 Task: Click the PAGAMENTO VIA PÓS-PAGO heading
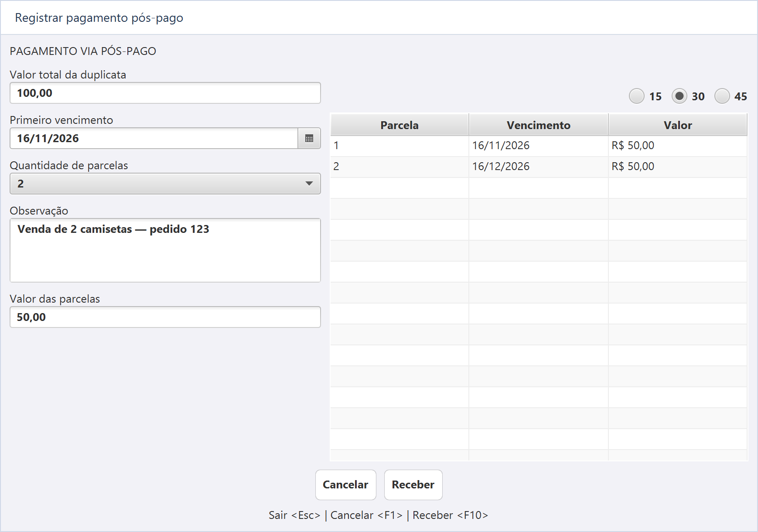click(83, 51)
